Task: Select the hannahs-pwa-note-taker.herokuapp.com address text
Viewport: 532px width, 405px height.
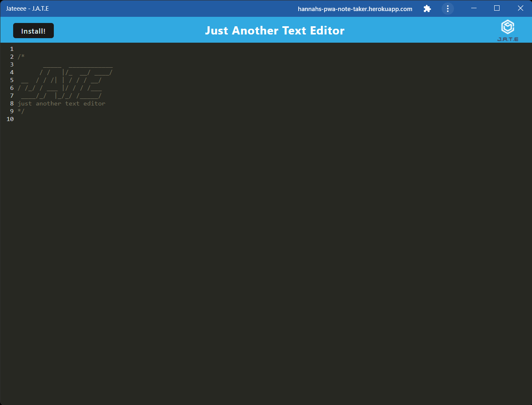Action: 355,9
